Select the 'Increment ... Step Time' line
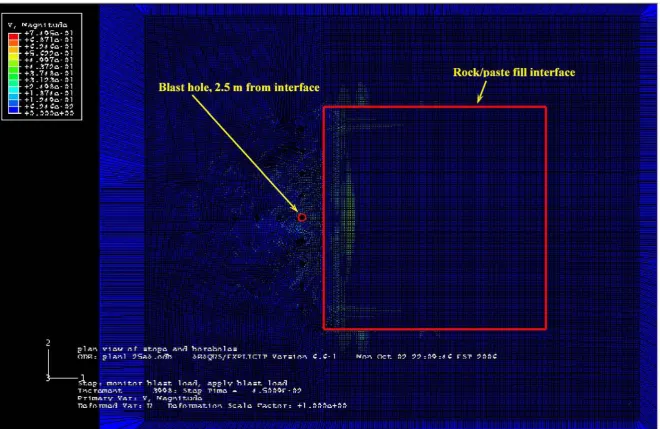This screenshot has width=660, height=429. tap(189, 391)
